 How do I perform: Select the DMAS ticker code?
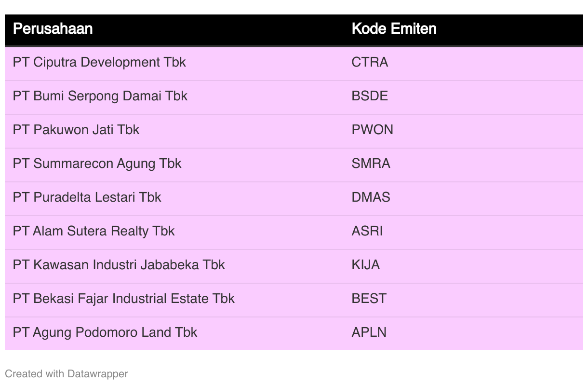[x=371, y=197]
